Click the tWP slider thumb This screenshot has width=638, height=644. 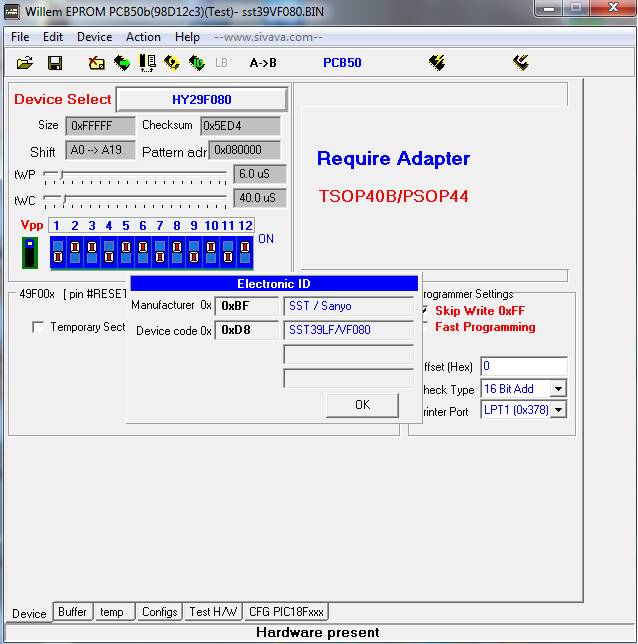[62, 175]
